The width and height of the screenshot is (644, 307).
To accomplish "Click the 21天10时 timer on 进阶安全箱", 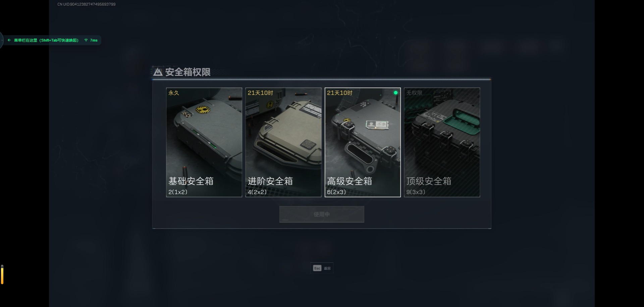I will (260, 93).
